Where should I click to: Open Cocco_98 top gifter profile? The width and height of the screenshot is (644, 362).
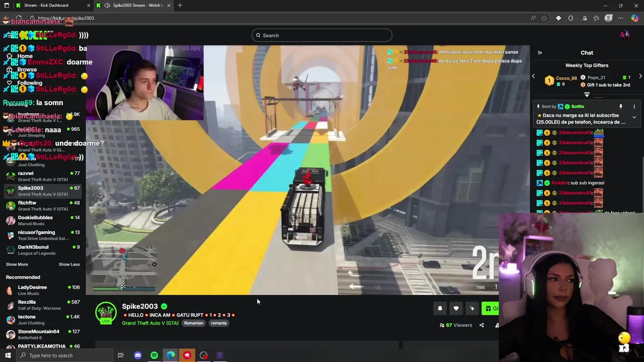point(566,78)
